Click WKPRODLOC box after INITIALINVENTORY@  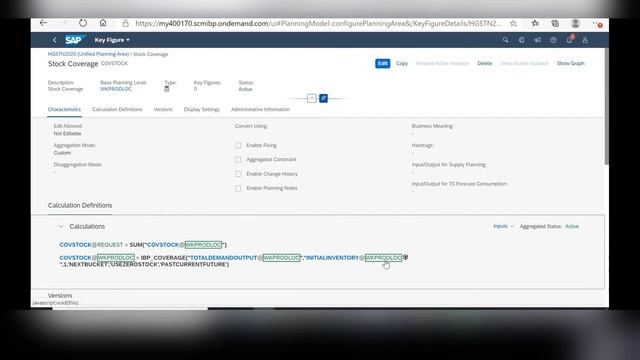click(x=383, y=258)
